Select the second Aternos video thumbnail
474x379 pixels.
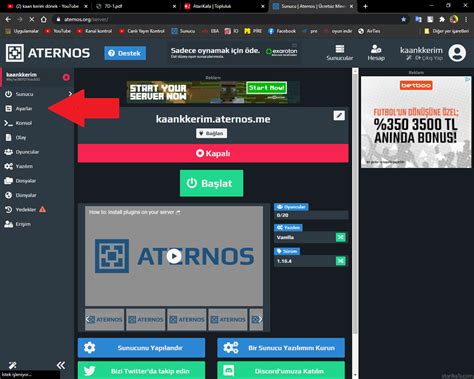pyautogui.click(x=146, y=320)
